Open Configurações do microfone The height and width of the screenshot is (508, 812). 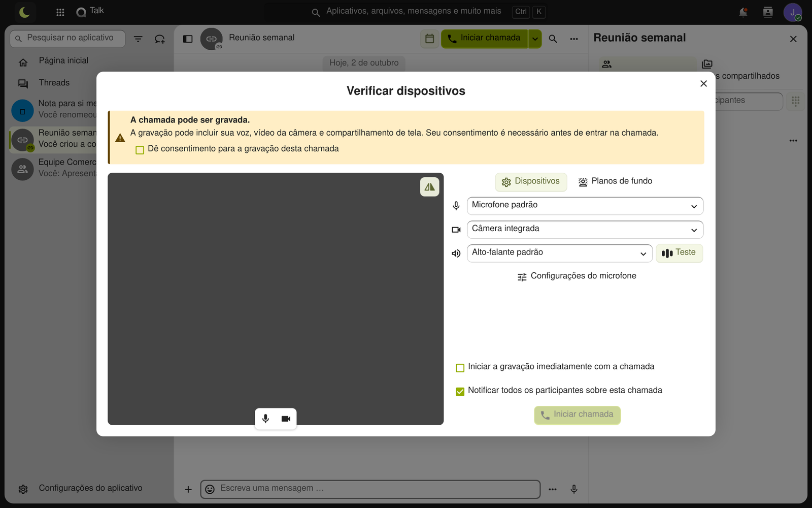(577, 276)
